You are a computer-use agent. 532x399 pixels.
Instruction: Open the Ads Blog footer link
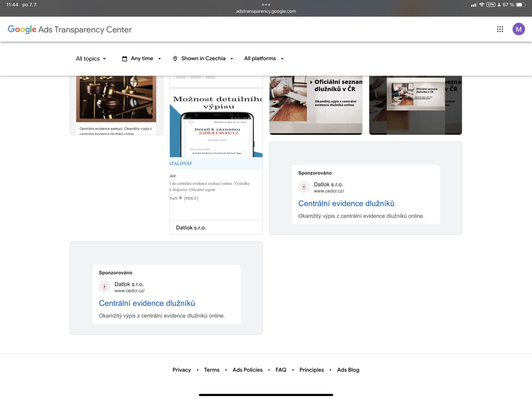pyautogui.click(x=348, y=370)
